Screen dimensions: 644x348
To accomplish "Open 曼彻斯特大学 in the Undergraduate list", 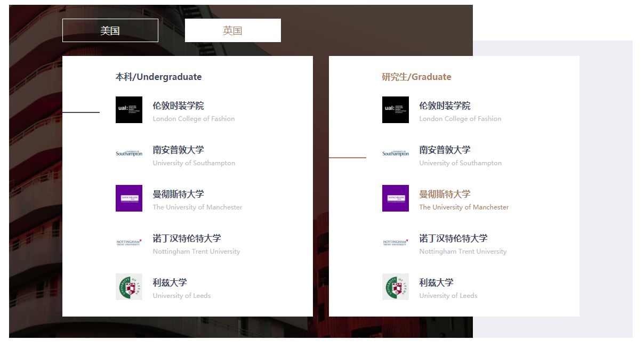I will (x=178, y=194).
